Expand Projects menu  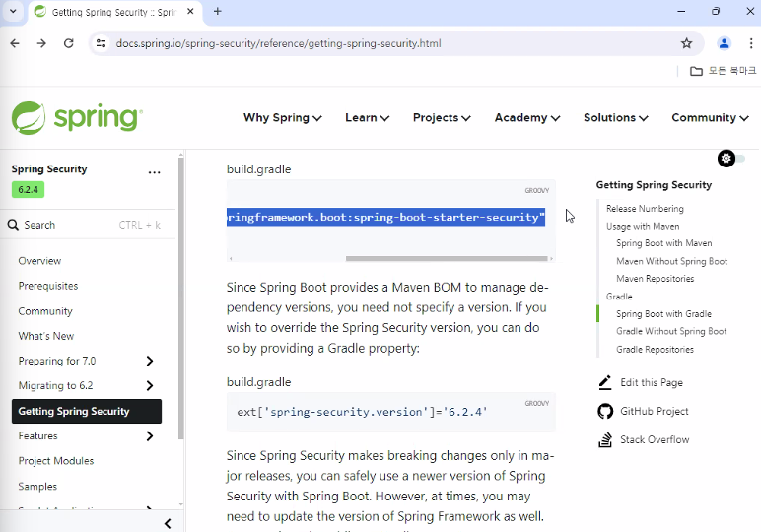click(x=442, y=118)
